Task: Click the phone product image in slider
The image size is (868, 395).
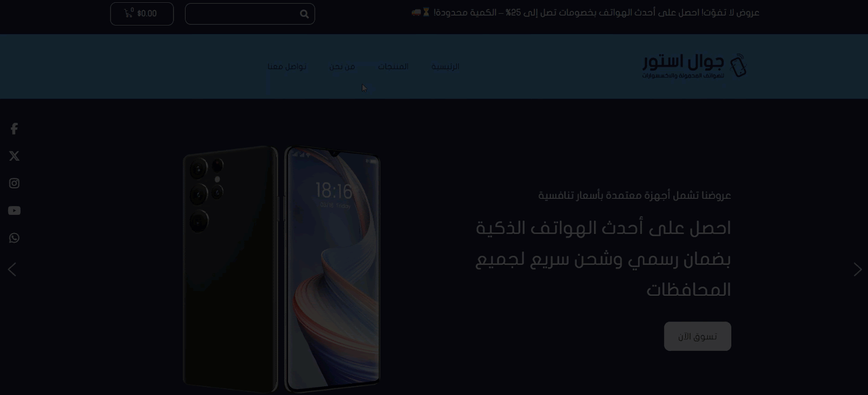Action: pyautogui.click(x=282, y=269)
